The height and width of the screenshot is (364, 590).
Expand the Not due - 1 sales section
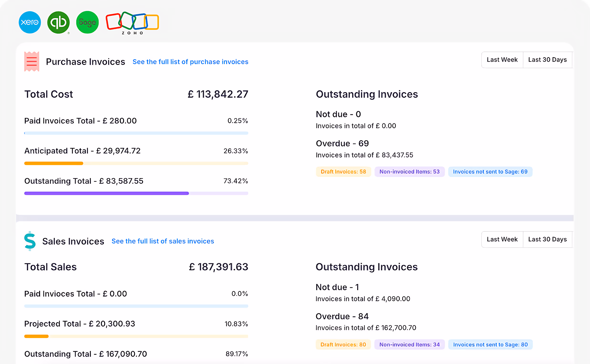click(x=337, y=287)
